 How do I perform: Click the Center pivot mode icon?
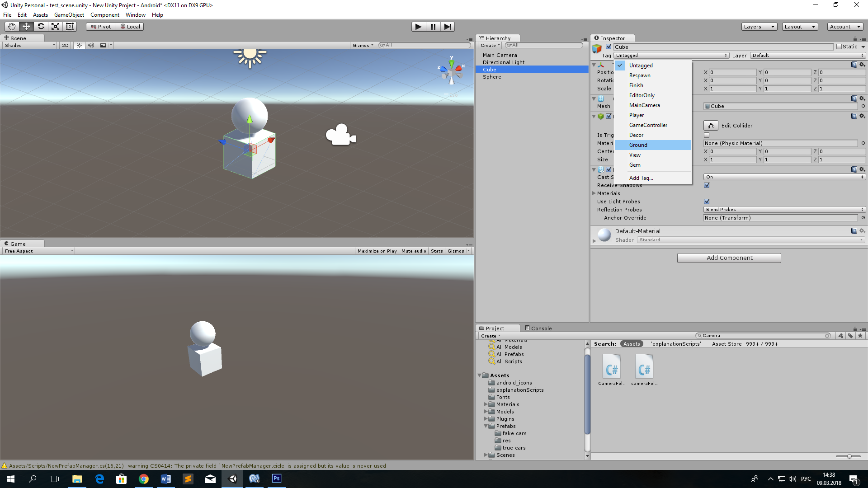coord(100,26)
